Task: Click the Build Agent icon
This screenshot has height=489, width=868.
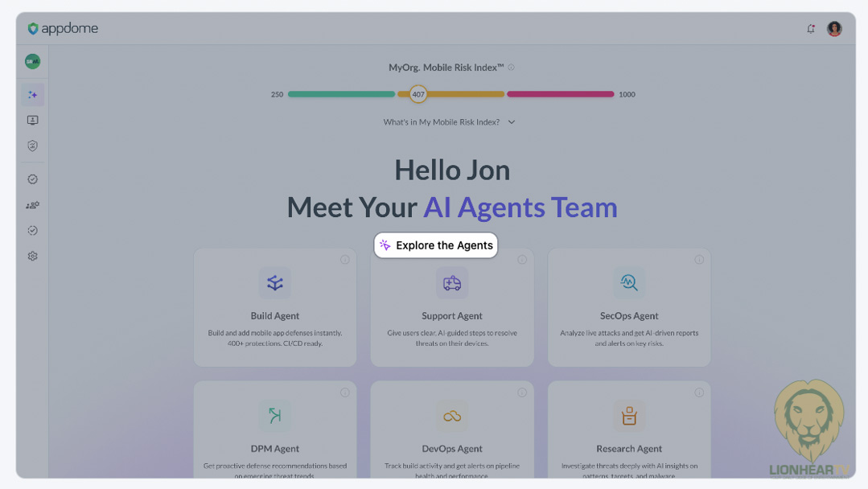Action: coord(275,283)
